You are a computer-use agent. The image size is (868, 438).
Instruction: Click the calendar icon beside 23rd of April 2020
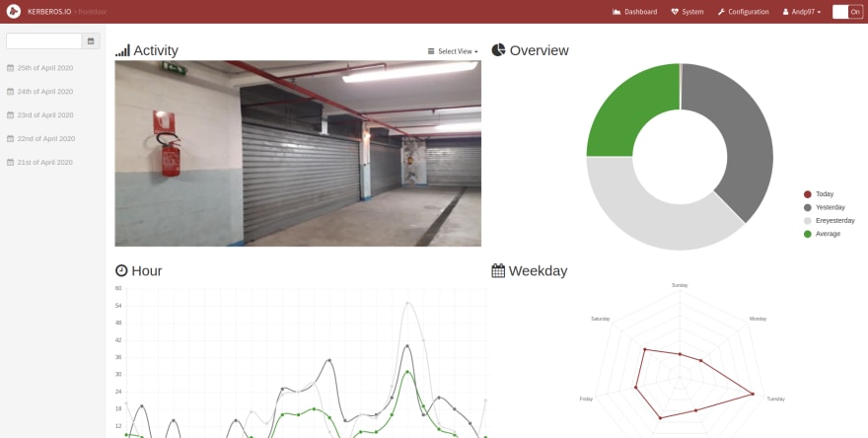pos(10,115)
